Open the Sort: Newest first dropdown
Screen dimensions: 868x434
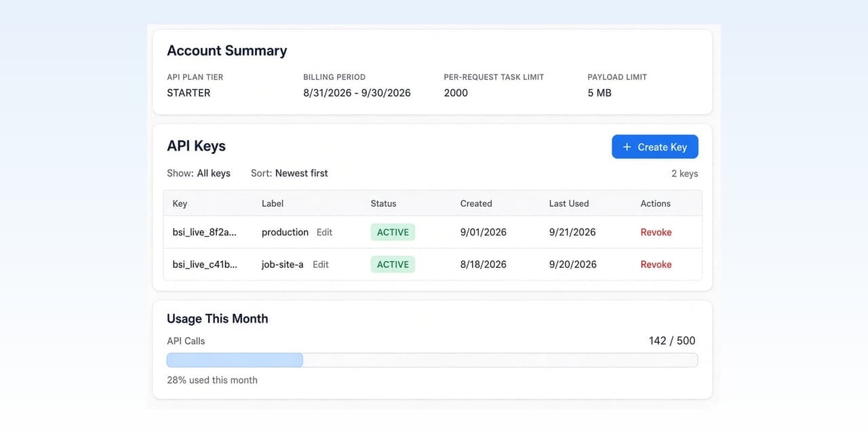pyautogui.click(x=290, y=174)
